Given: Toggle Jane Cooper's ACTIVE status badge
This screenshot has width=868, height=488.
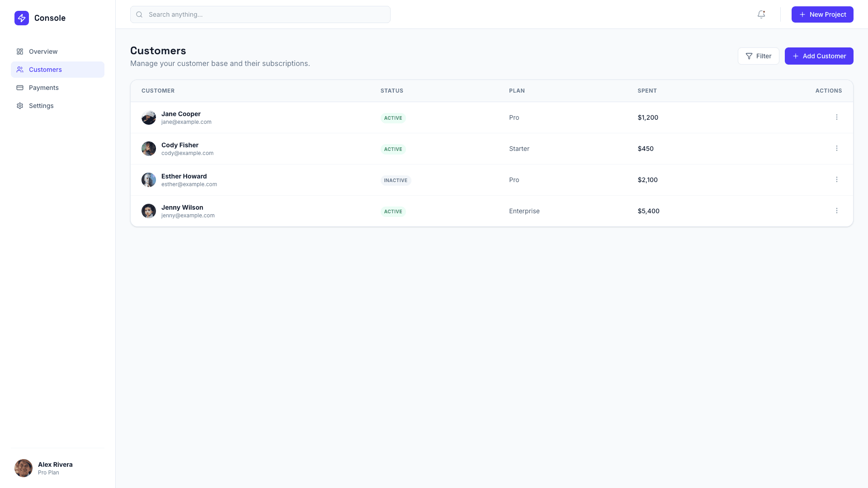Looking at the screenshot, I should pyautogui.click(x=393, y=118).
